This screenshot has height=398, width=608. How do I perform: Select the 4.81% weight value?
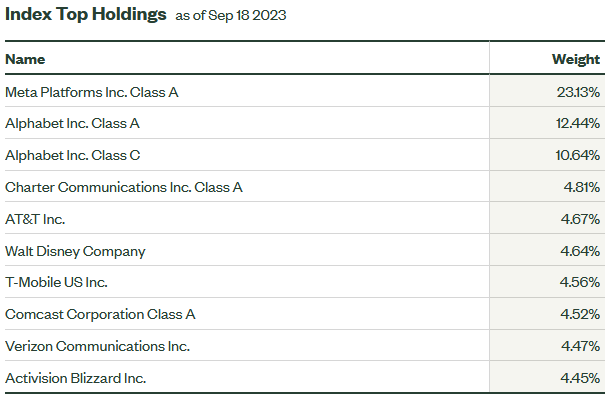(x=582, y=187)
